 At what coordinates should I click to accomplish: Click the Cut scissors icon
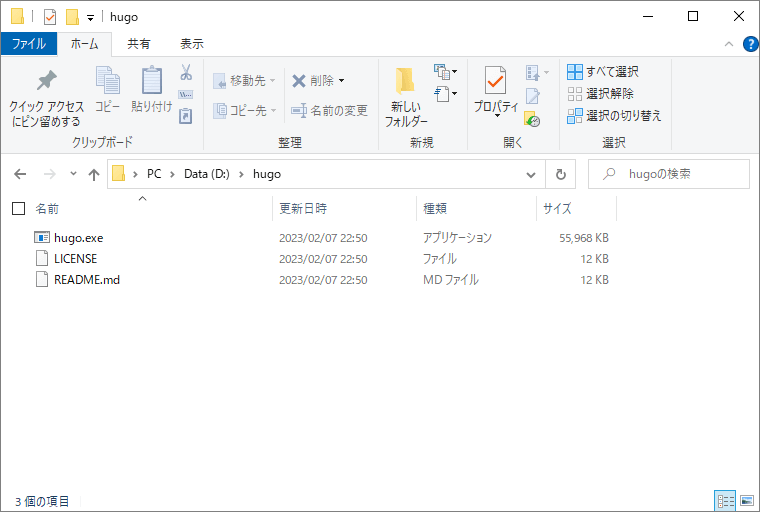tap(186, 73)
